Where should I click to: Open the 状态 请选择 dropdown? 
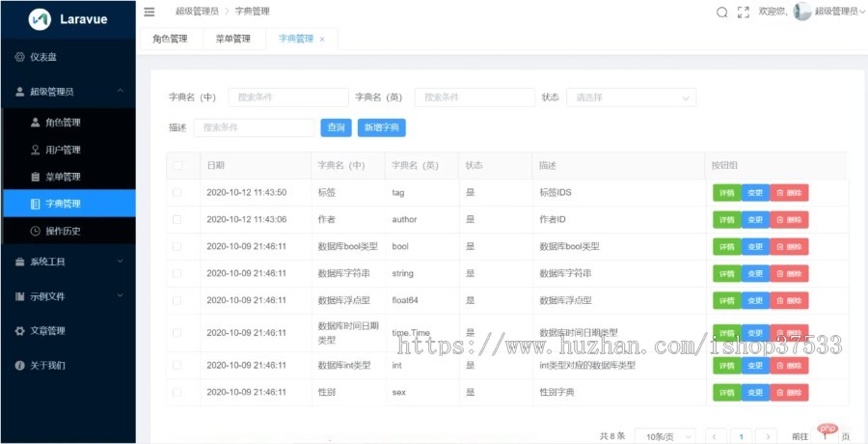(x=631, y=97)
